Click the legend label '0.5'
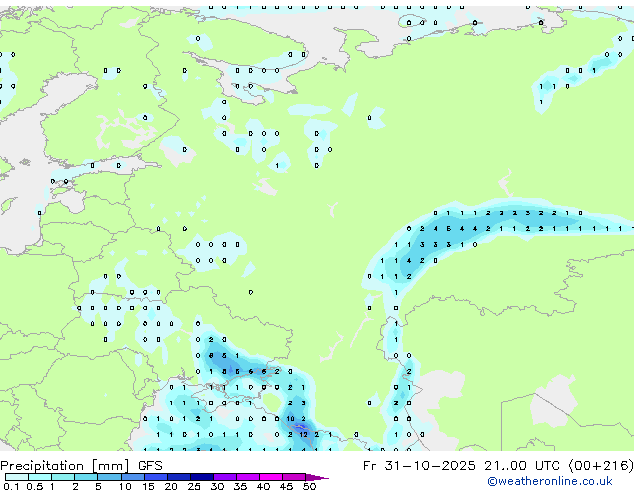The image size is (634, 490). 35,486
